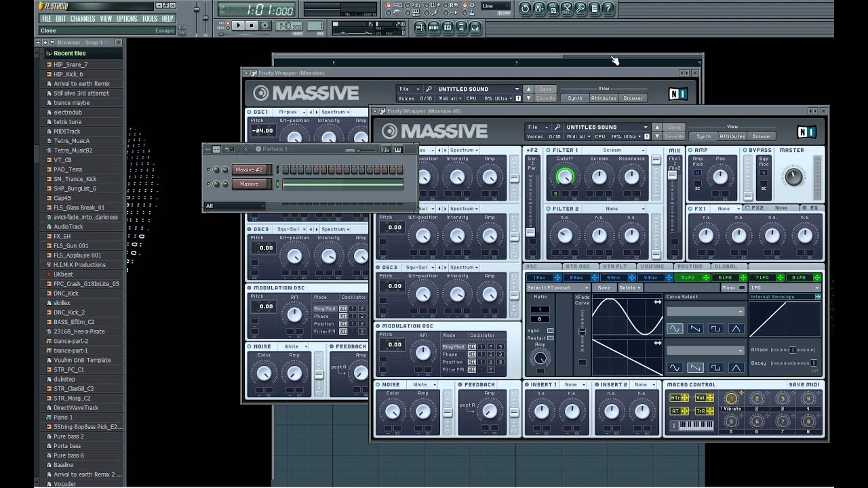Click the 5 LFO modulation drag handle
Screen dimensions: 868x488
(x=706, y=278)
